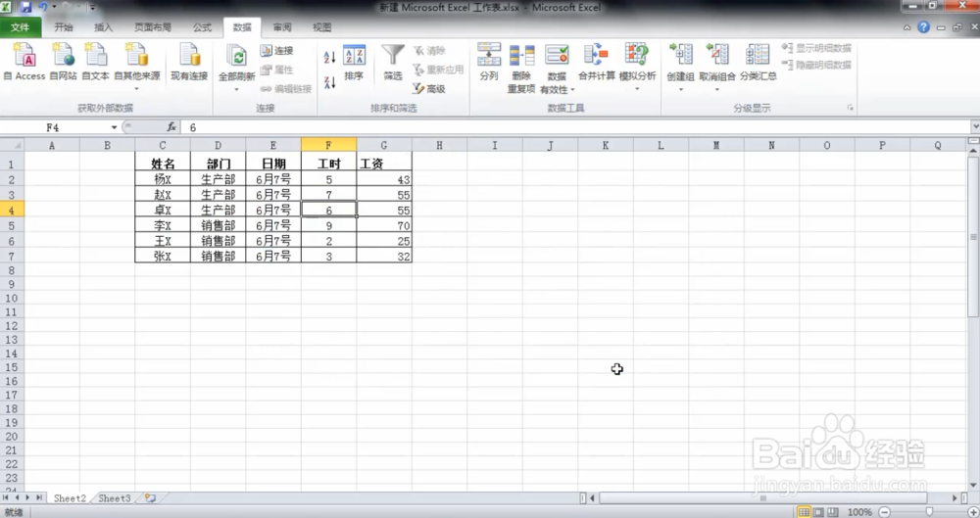Expand 取消组合 dropdown arrow
Screen dimensions: 980x518
(717, 89)
